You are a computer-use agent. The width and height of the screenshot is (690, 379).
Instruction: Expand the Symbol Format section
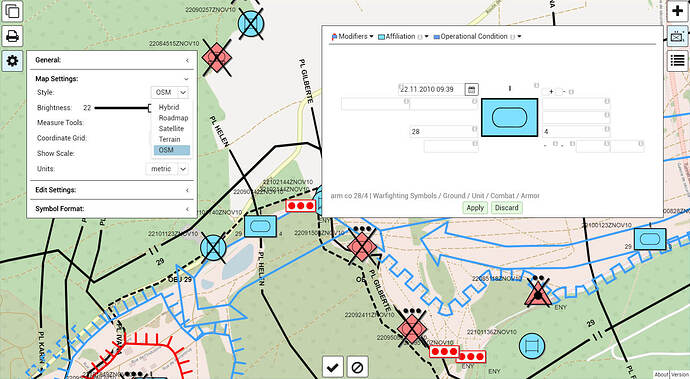tap(112, 209)
